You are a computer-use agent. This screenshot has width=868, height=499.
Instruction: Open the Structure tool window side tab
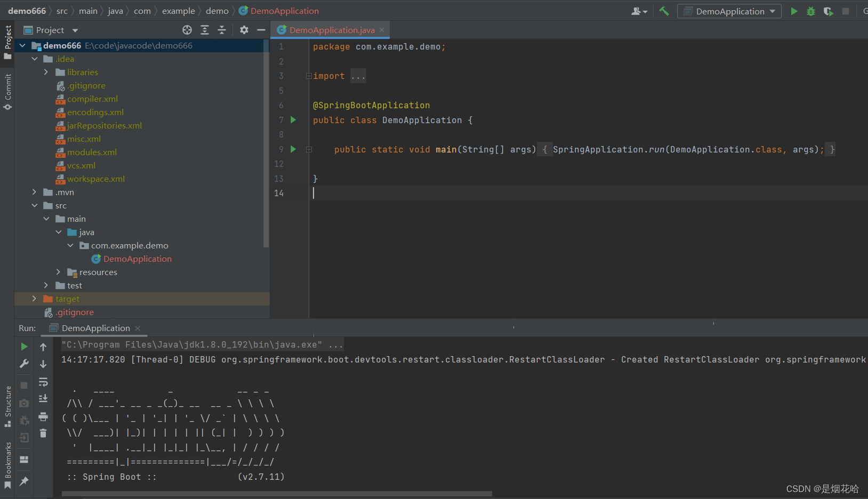click(7, 406)
